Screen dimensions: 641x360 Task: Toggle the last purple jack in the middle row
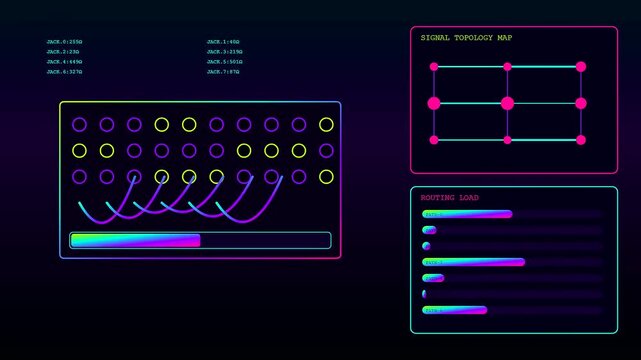[326, 151]
